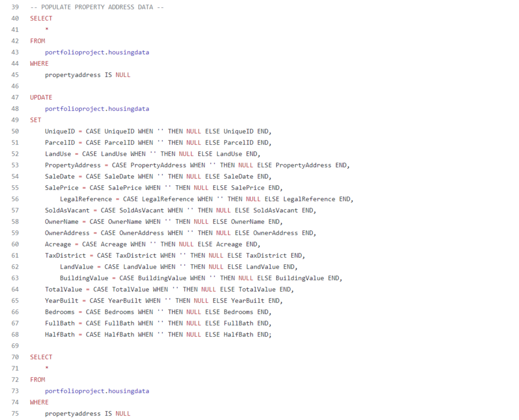Click the Bedrooms assignment on line 66
The width and height of the screenshot is (519, 420).
coord(158,312)
